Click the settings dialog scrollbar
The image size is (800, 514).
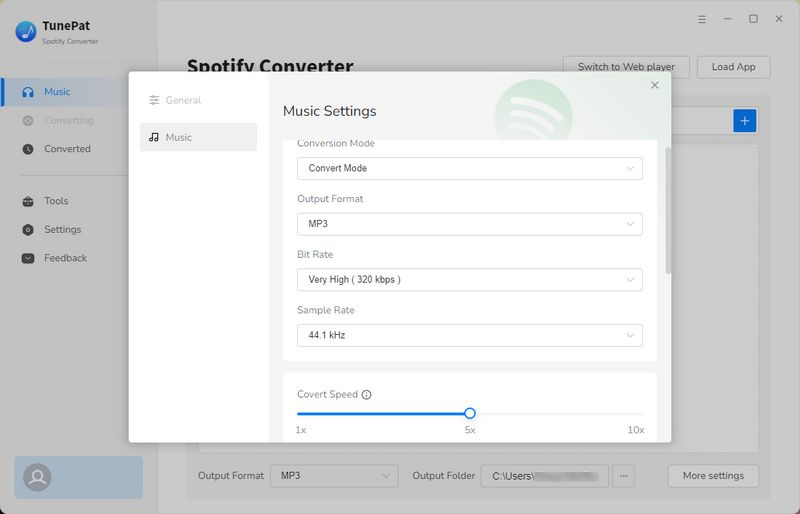tap(668, 210)
